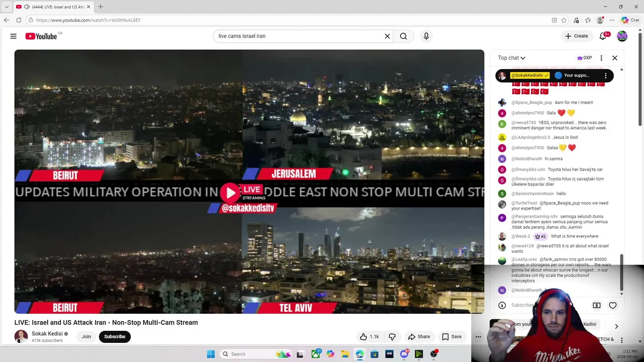644x362 pixels.
Task: Open OBS Studio from taskbar
Action: tap(434, 354)
